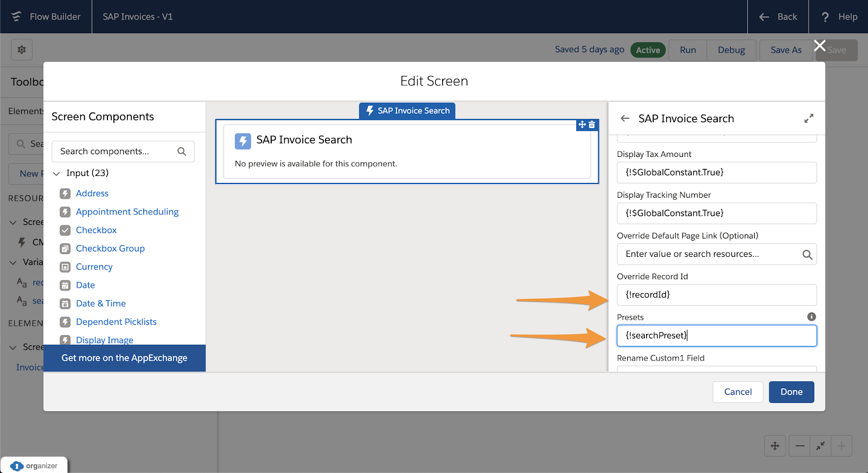Click Get more on the AppExchange
This screenshot has height=473, width=868.
(x=124, y=358)
